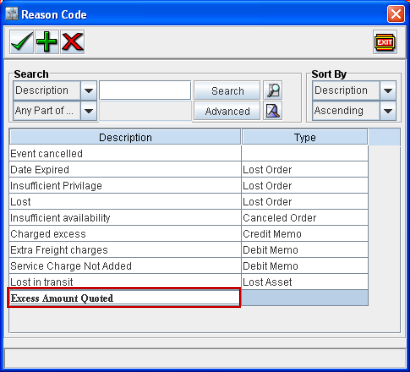
Task: Click Lost Order type for Insufficient Privilage
Action: 305,185
